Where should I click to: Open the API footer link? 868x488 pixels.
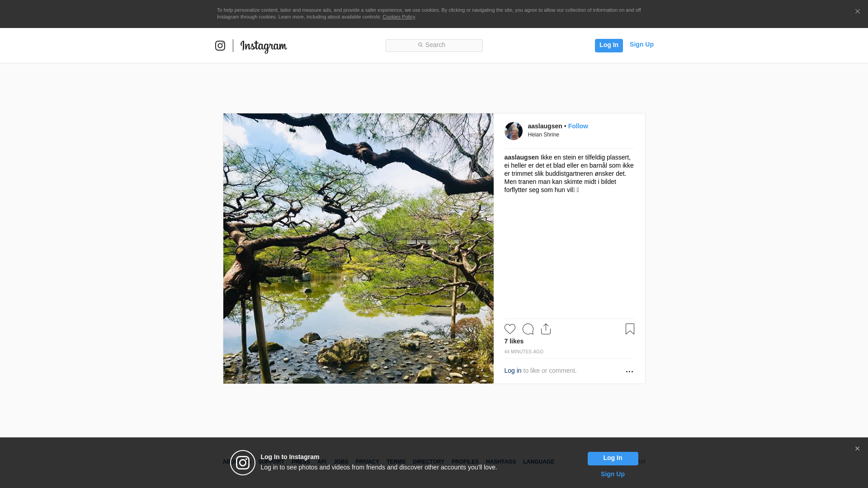click(322, 462)
